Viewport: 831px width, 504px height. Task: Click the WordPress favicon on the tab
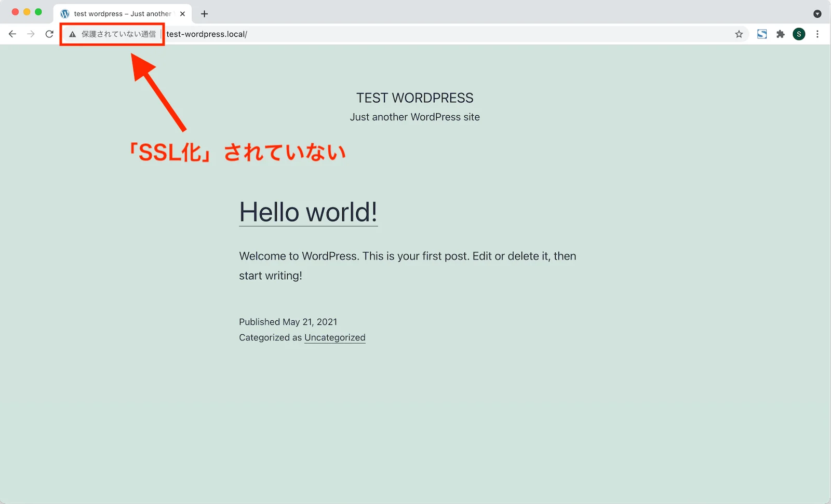pos(65,13)
